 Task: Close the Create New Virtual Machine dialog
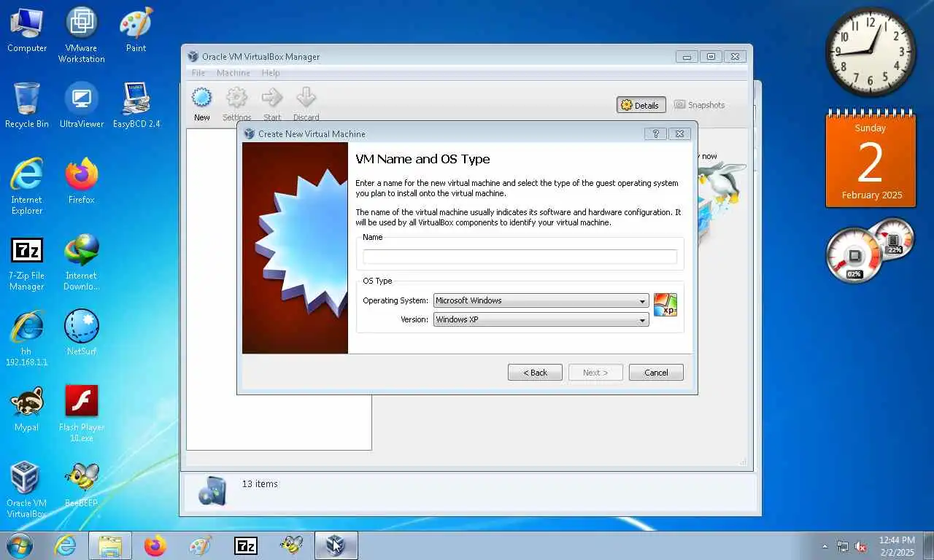679,133
